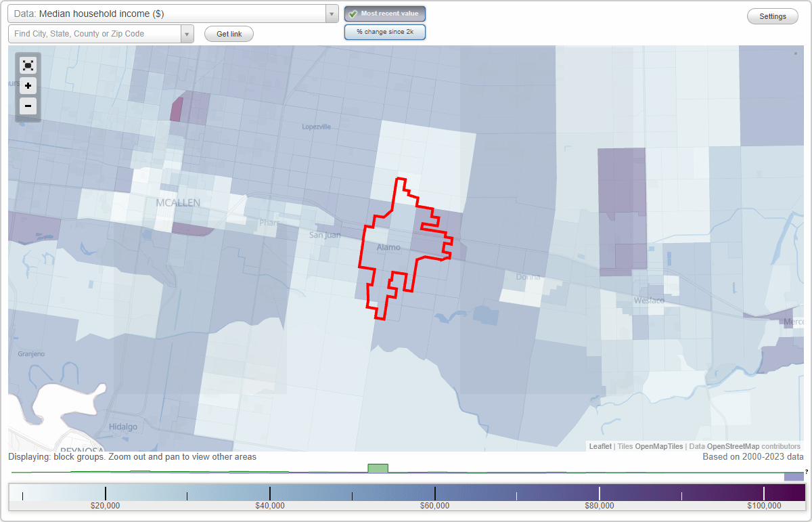This screenshot has width=812, height=522.
Task: Open the Settings panel
Action: click(772, 16)
